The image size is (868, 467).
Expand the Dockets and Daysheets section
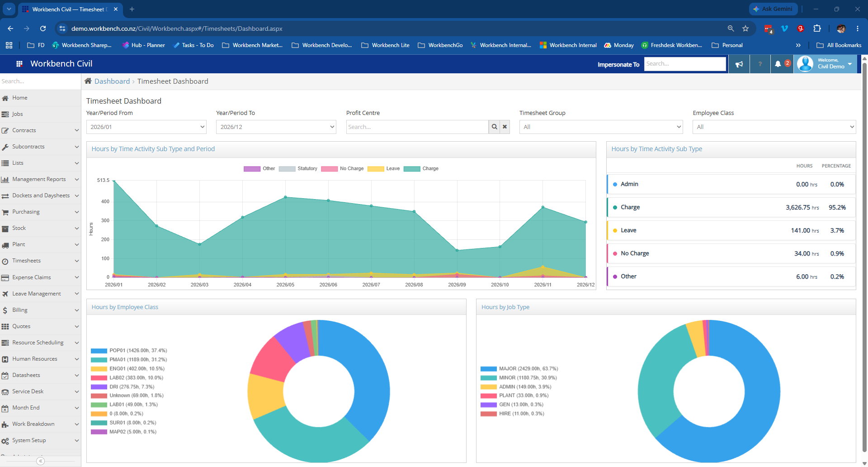41,195
